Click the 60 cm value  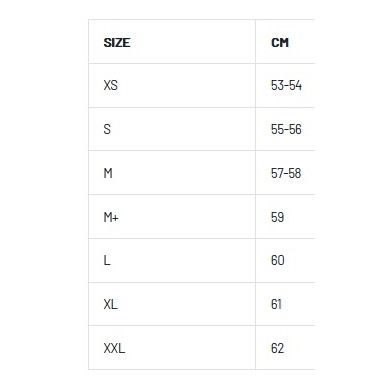coord(277,260)
